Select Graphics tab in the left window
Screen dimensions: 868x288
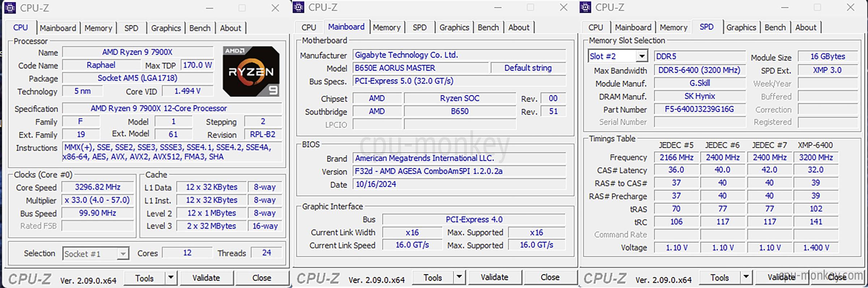tap(166, 28)
